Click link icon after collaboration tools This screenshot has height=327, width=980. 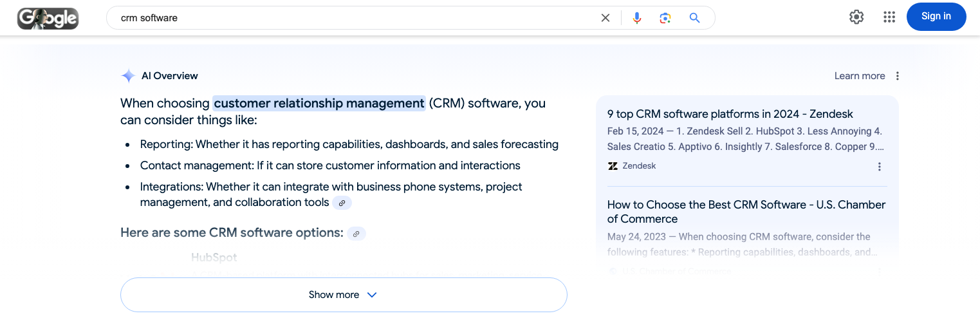click(x=342, y=203)
